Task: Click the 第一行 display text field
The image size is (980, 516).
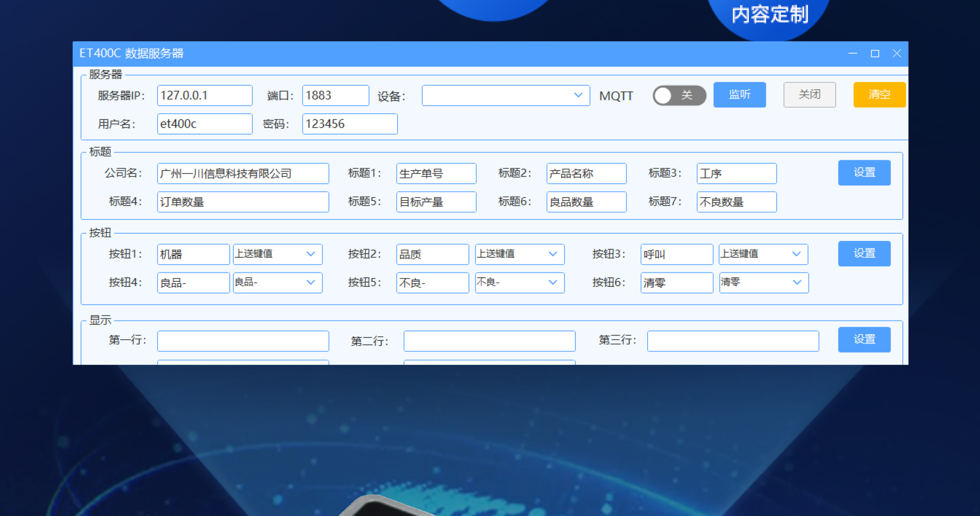Action: click(x=242, y=341)
